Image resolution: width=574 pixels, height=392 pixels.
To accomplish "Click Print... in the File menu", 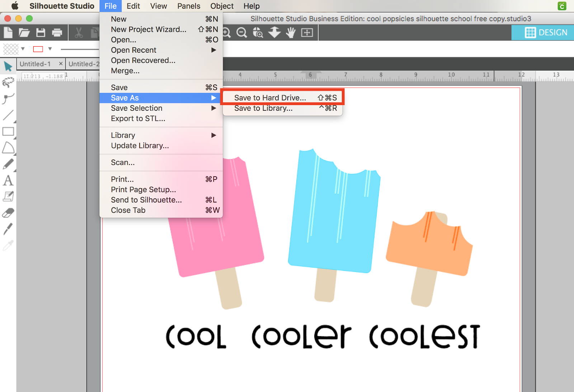I will [161, 179].
